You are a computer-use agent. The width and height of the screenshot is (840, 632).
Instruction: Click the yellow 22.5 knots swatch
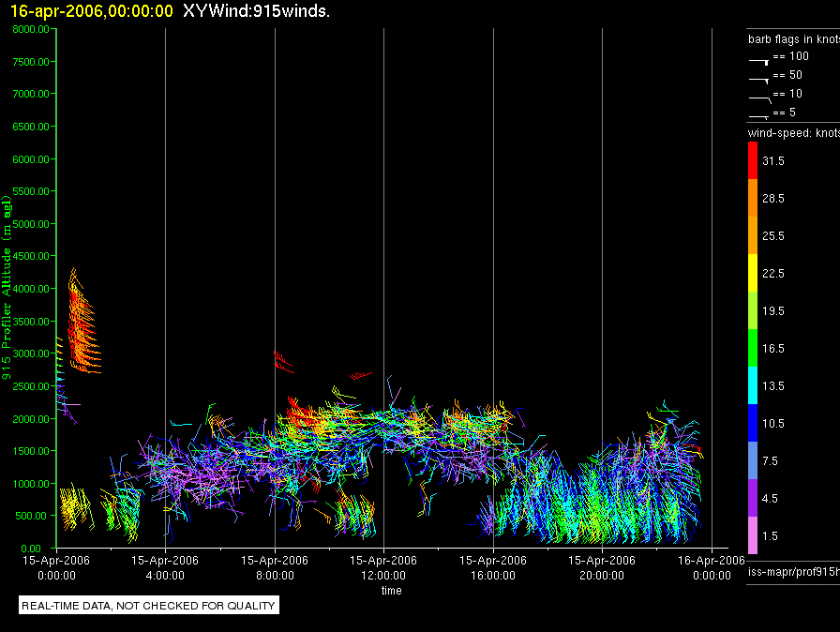pos(753,273)
